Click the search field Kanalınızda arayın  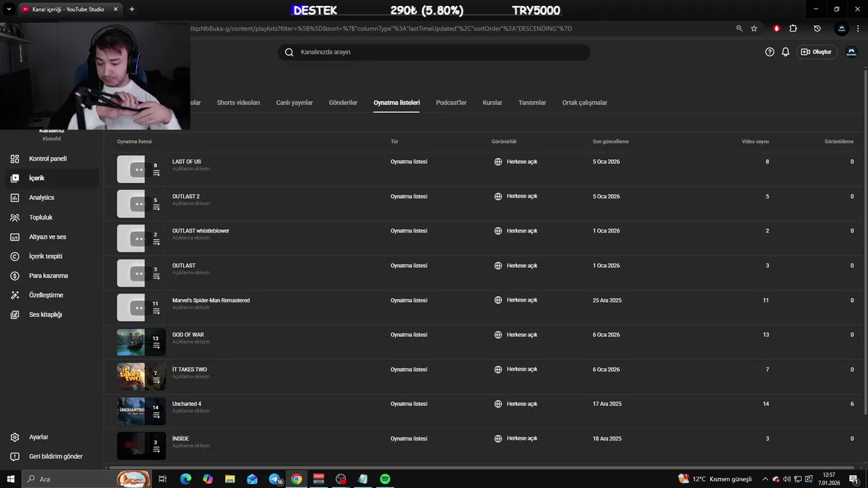[434, 52]
